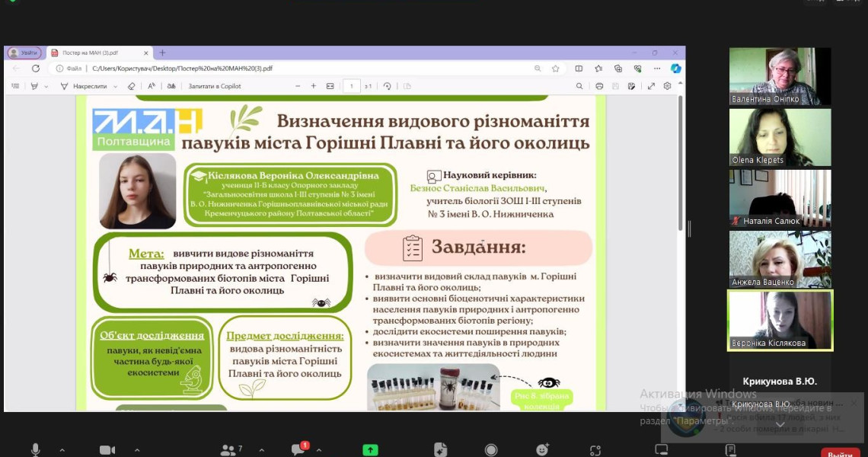868x457 pixels.
Task: Click 'Об'єкт дослідження' heading in poster
Action: click(x=152, y=336)
